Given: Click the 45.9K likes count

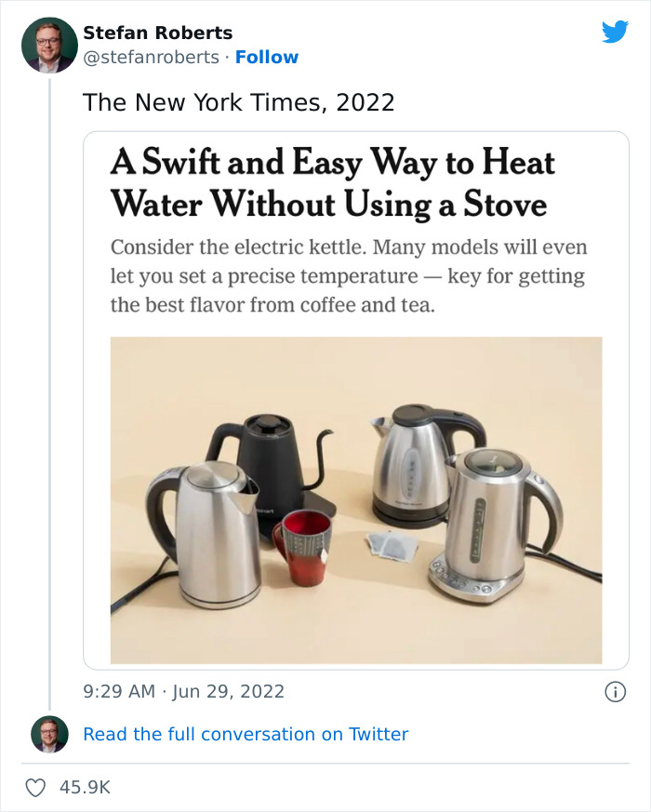Looking at the screenshot, I should coord(85,788).
